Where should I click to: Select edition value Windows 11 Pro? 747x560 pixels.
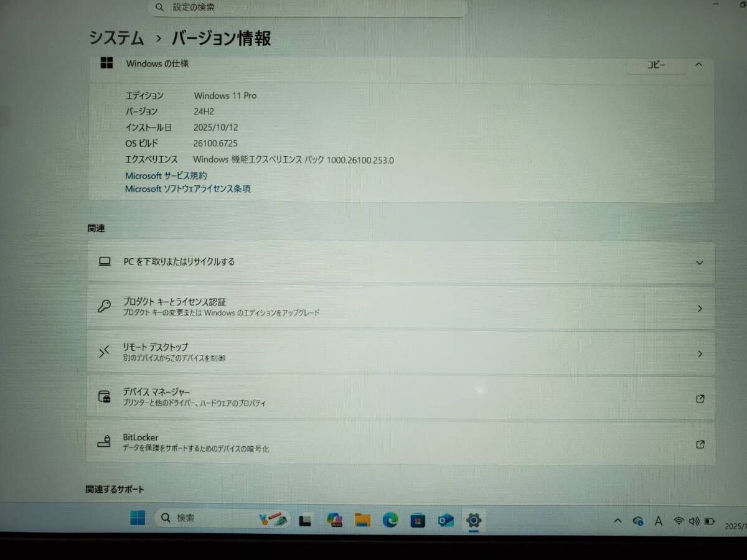coord(225,95)
